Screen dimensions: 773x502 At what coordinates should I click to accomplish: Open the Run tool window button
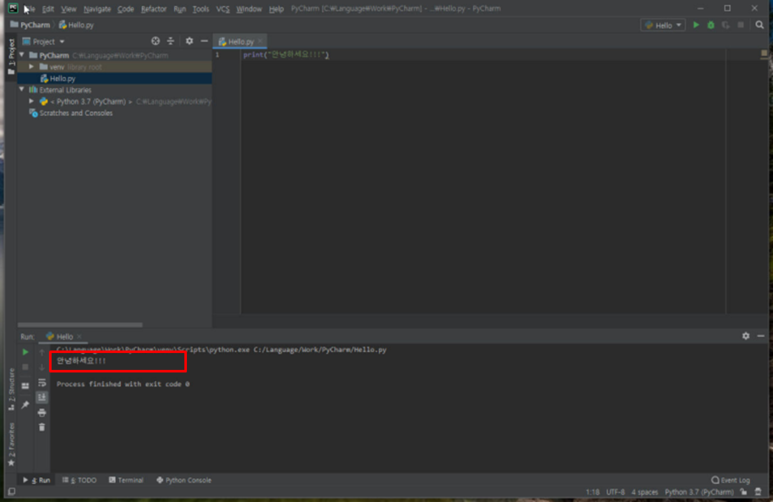(x=36, y=480)
